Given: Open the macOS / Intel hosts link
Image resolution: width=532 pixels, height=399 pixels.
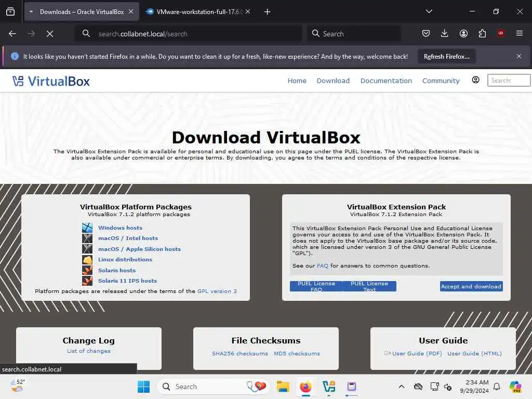Looking at the screenshot, I should pyautogui.click(x=128, y=238).
